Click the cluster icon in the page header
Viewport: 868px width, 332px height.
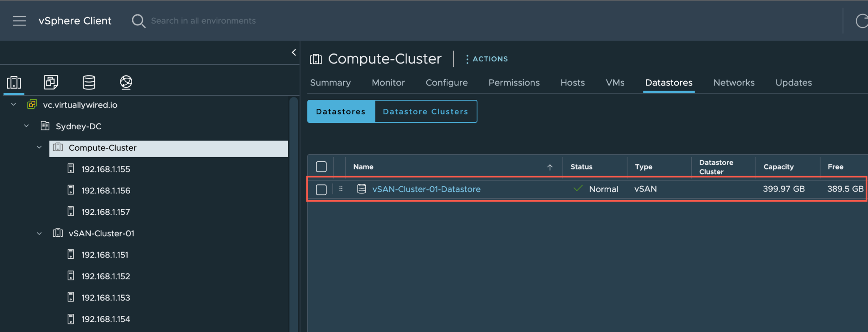coord(316,59)
